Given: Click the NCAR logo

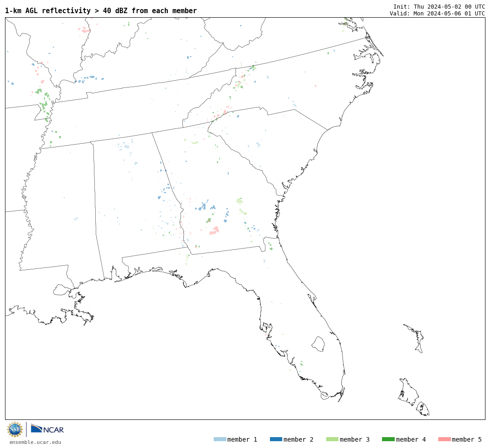Looking at the screenshot, I should [x=47, y=429].
